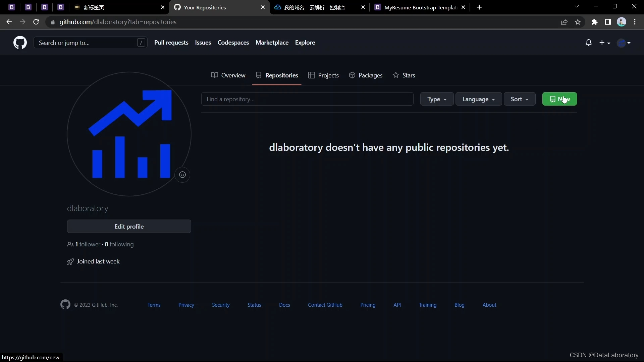Open Pull requests in the header
This screenshot has height=362, width=644.
coord(171,43)
